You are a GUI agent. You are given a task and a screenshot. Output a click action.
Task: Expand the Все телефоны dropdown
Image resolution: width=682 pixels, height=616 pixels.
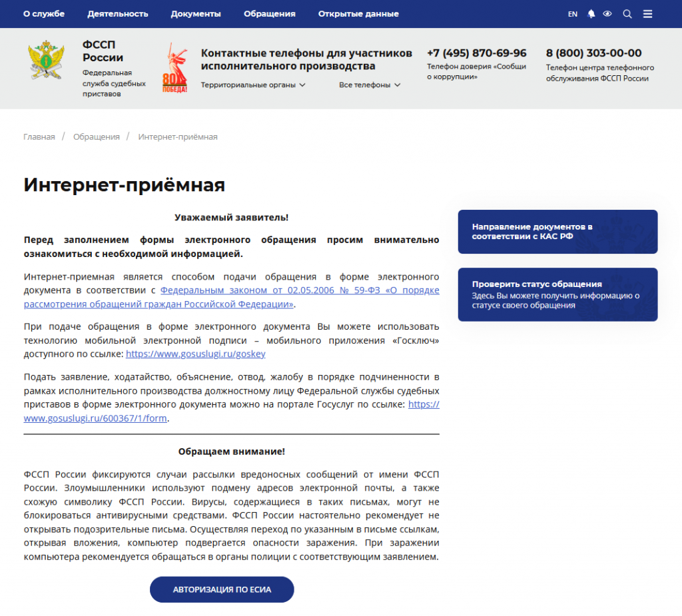[370, 85]
